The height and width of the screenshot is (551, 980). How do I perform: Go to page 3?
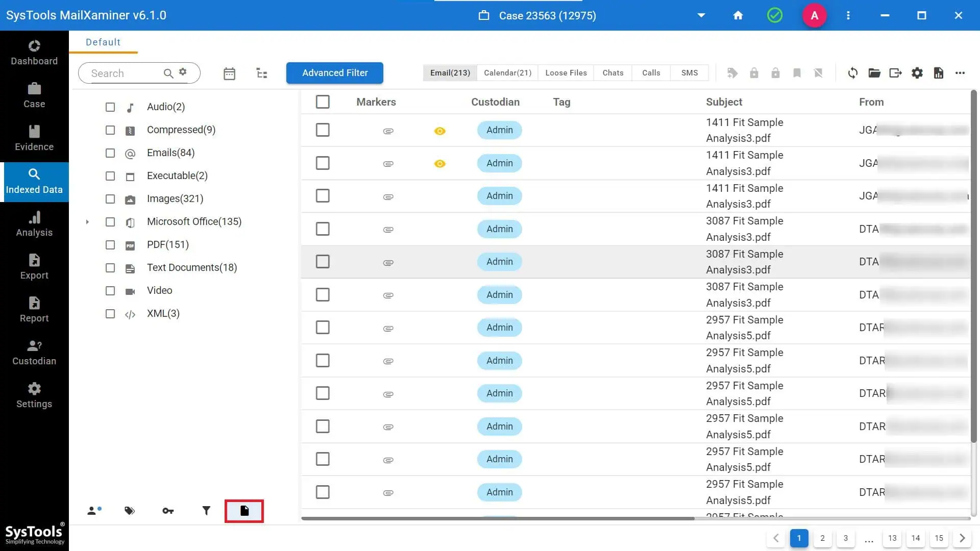tap(846, 538)
